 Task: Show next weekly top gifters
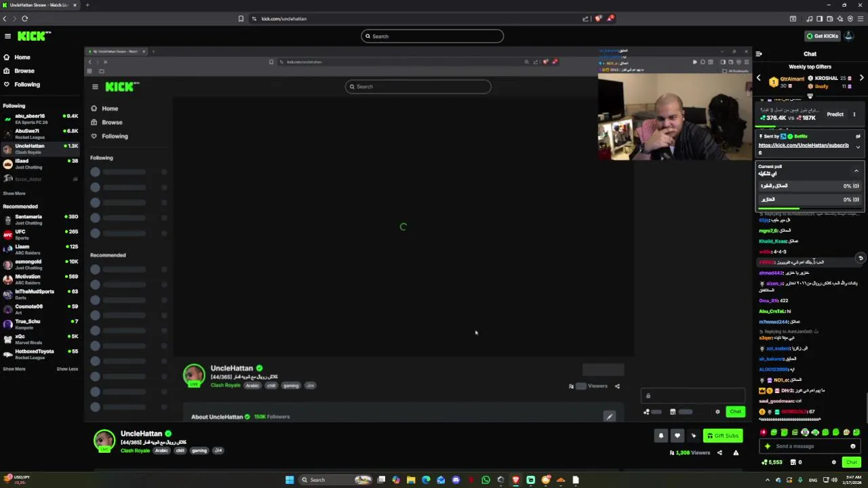[x=861, y=78]
